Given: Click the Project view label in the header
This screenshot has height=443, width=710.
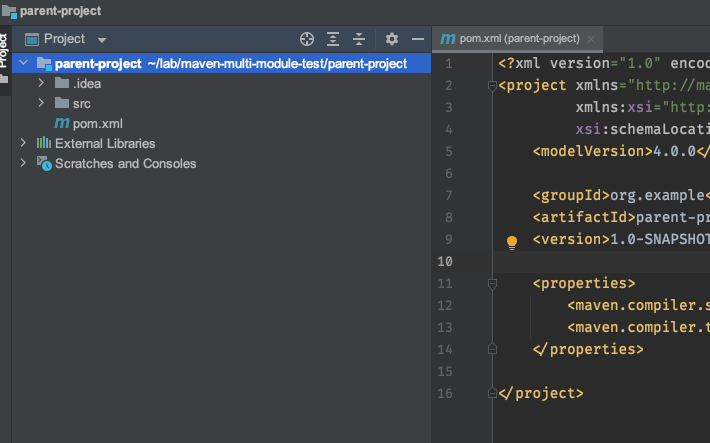Looking at the screenshot, I should point(64,39).
